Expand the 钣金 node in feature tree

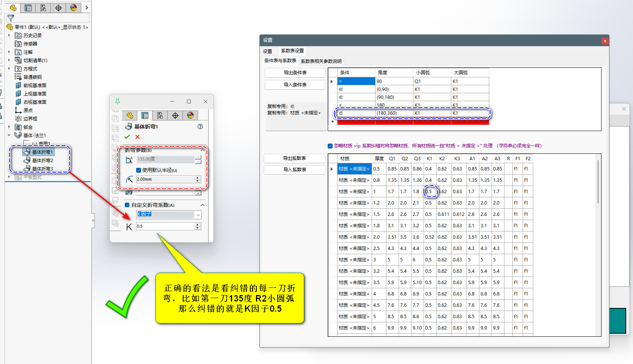pos(9,127)
